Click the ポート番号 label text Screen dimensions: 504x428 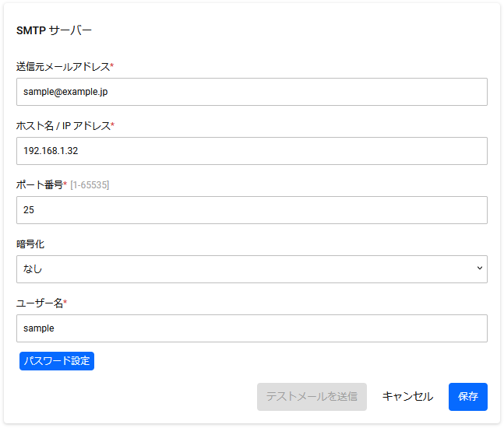[x=40, y=185]
